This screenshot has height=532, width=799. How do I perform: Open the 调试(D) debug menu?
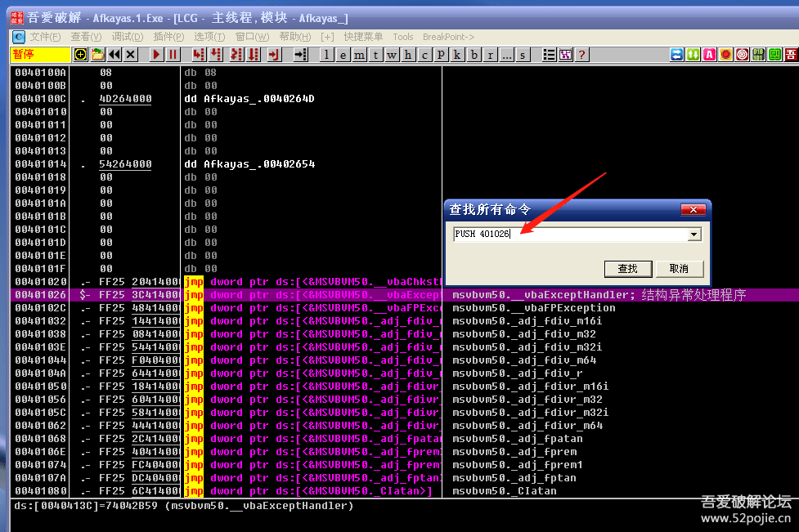[x=127, y=37]
